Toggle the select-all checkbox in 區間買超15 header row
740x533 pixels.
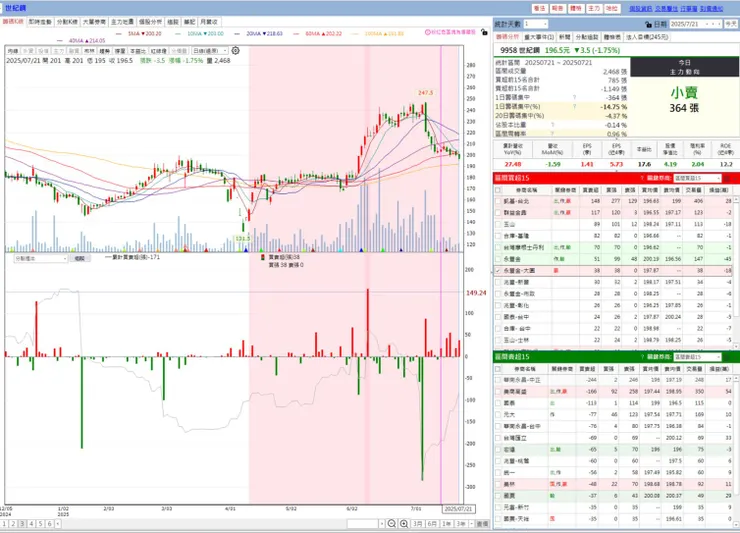(x=497, y=190)
